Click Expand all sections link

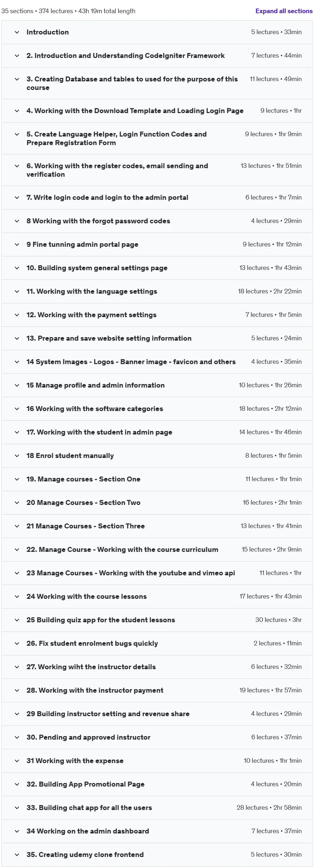[x=284, y=11]
